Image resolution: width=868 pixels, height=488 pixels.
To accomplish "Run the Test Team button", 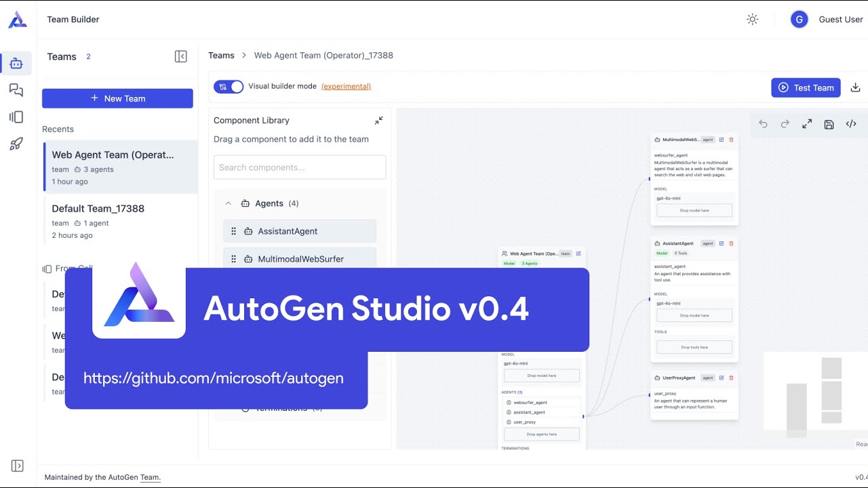I will (x=806, y=87).
